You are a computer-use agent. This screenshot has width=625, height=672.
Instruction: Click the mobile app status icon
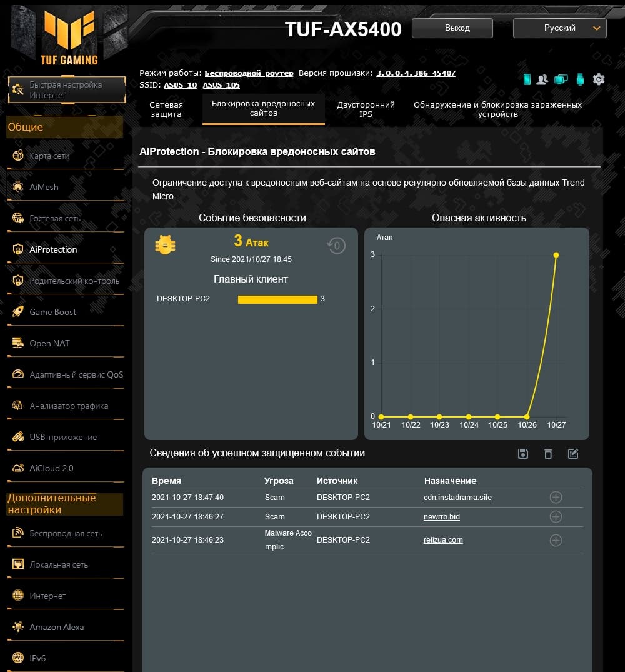(527, 79)
